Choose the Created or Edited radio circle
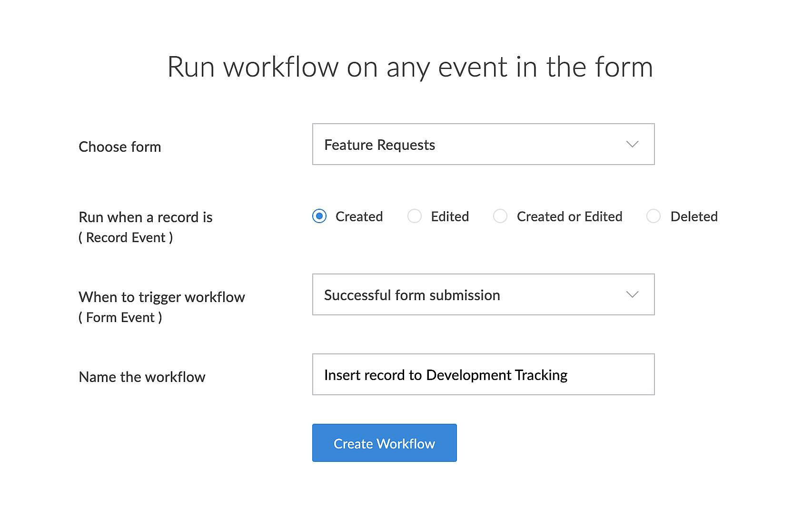Viewport: 812px width, 527px height. click(x=500, y=216)
